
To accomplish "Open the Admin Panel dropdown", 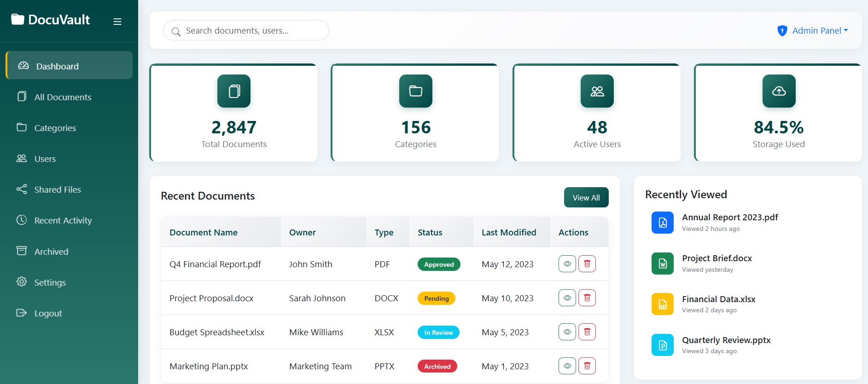I will pyautogui.click(x=813, y=31).
